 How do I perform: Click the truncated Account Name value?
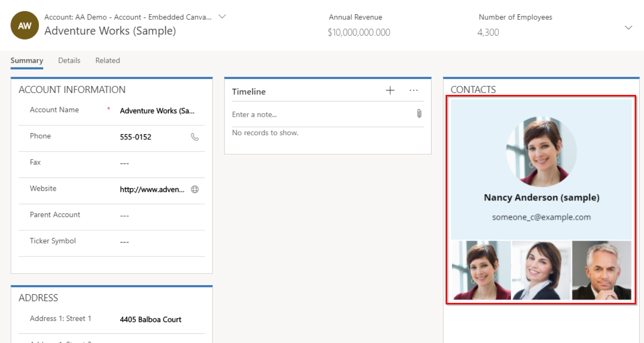158,111
